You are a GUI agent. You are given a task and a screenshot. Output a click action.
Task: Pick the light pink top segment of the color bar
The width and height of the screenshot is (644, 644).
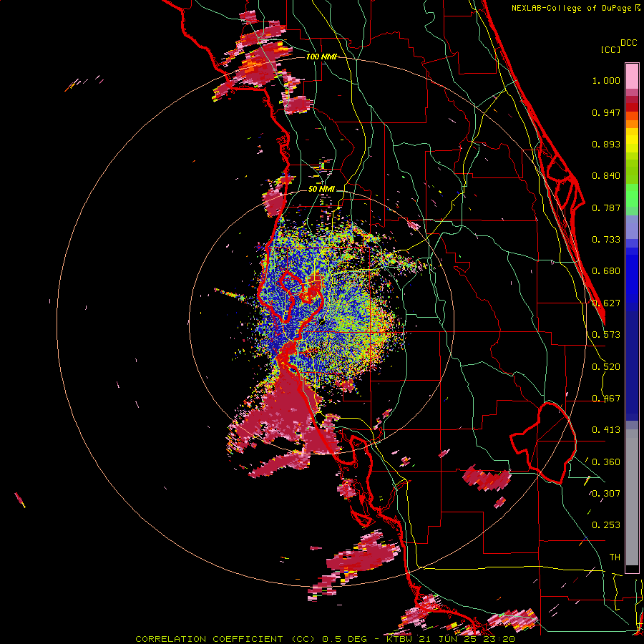632,76
